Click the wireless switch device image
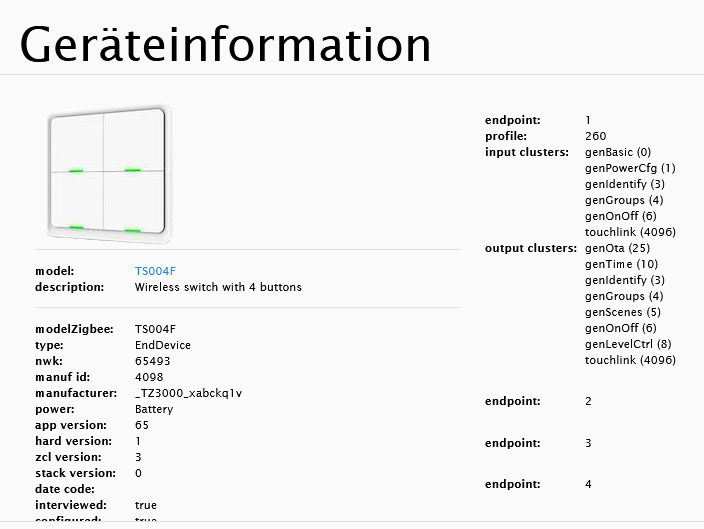 tap(109, 175)
